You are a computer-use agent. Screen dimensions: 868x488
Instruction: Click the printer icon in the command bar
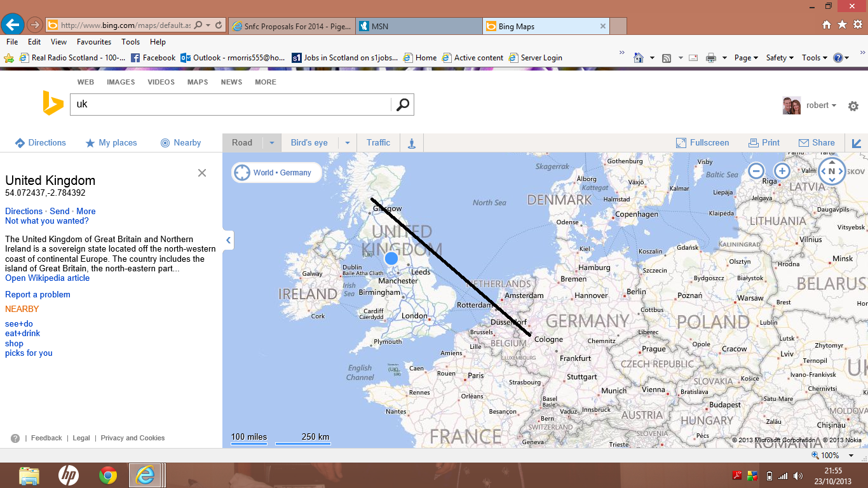pos(711,58)
